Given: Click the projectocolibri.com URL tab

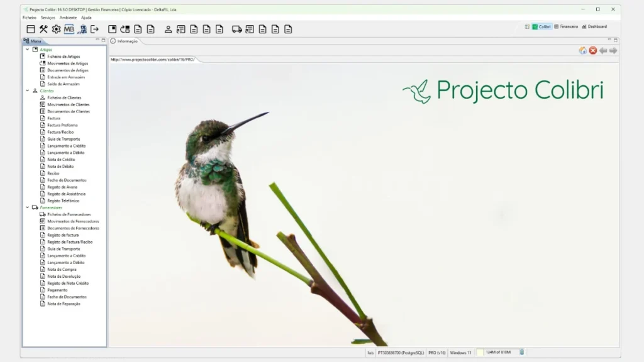Looking at the screenshot, I should 153,60.
